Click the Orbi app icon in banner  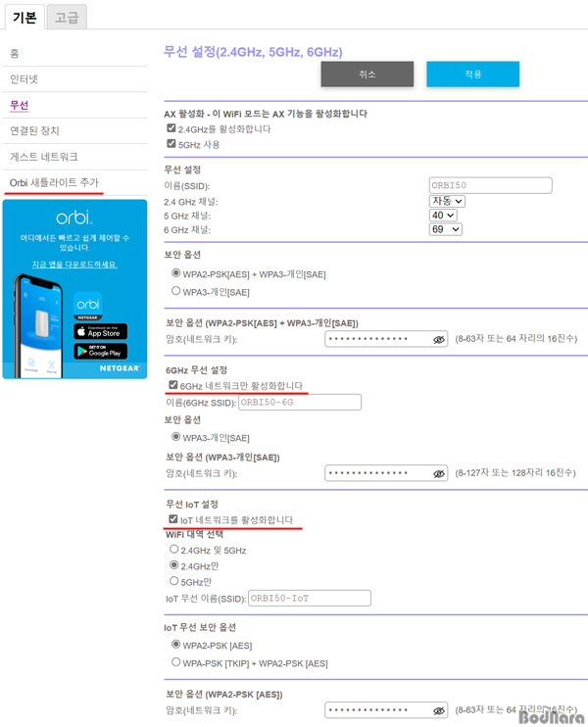pyautogui.click(x=87, y=306)
